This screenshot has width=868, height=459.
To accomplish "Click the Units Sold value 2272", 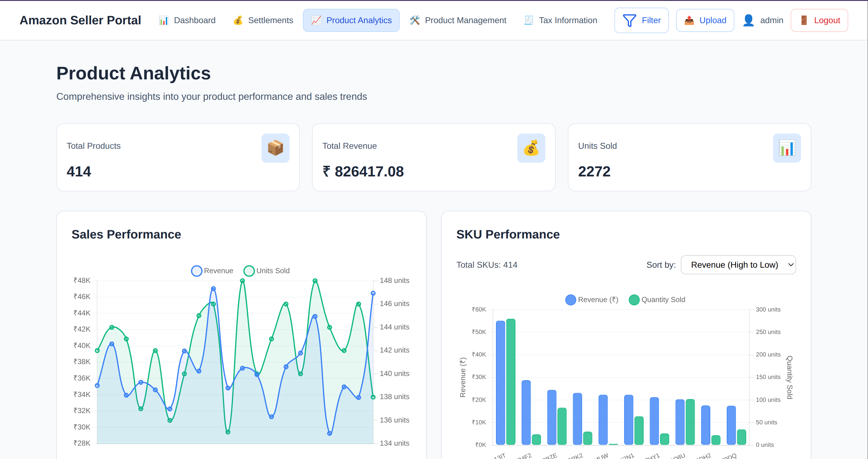I will (594, 172).
